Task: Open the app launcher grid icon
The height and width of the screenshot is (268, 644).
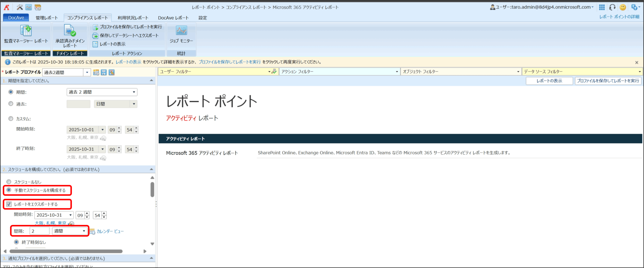Action: point(602,7)
